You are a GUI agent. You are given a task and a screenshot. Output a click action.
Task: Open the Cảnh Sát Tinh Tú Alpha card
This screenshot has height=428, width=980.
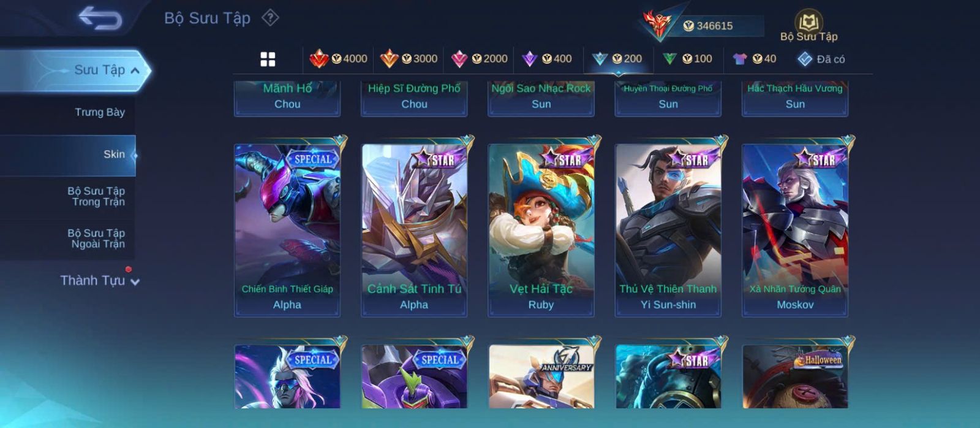click(x=414, y=230)
